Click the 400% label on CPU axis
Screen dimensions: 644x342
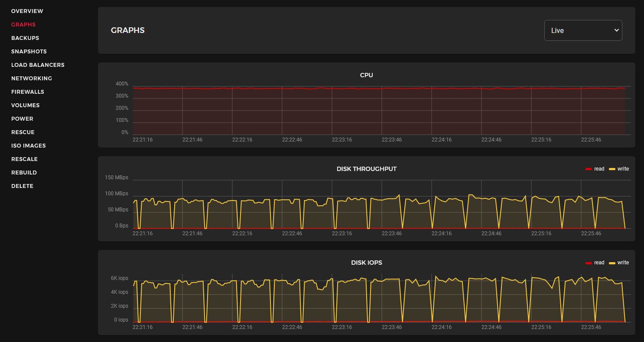pyautogui.click(x=122, y=84)
